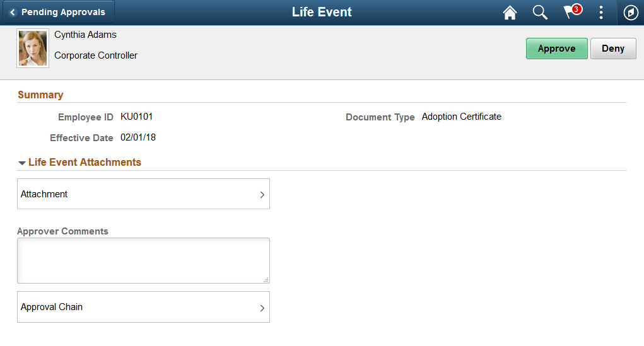Image resolution: width=644 pixels, height=346 pixels.
Task: Select the effective date 02/01/18
Action: [x=138, y=137]
